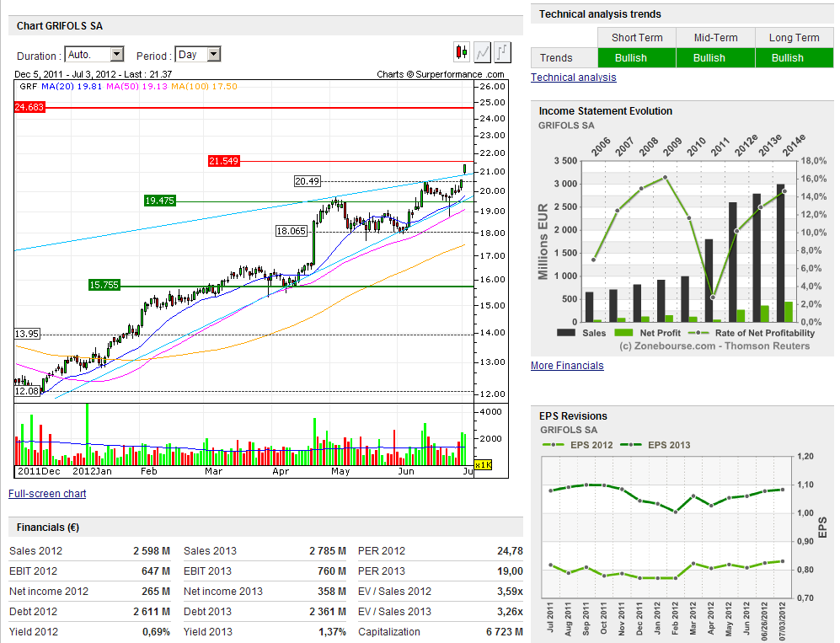Click the Income Statement Evolution heading
Screen dimensions: 840x643
pyautogui.click(x=606, y=111)
